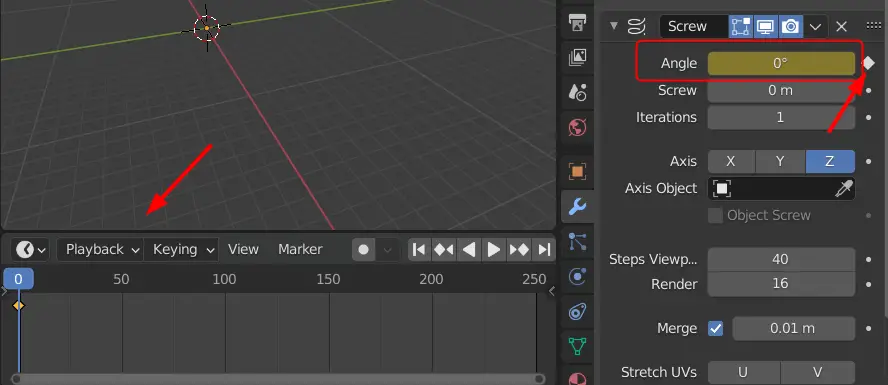Click the timeline horizontal scrollbar
The width and height of the screenshot is (888, 385).
coord(278,379)
